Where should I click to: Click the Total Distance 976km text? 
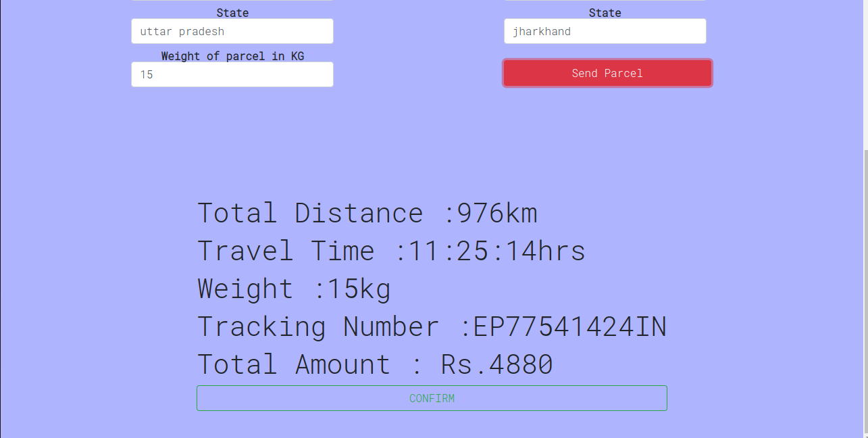click(367, 212)
